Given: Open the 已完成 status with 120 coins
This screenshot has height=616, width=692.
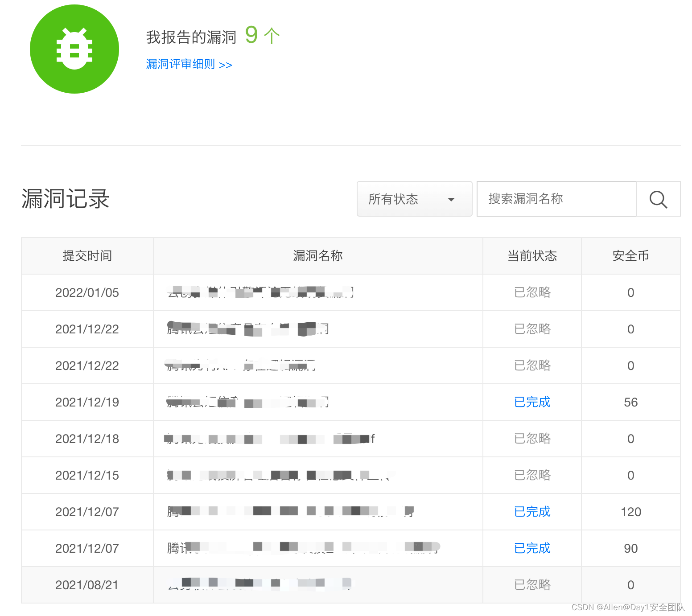Looking at the screenshot, I should coord(532,512).
